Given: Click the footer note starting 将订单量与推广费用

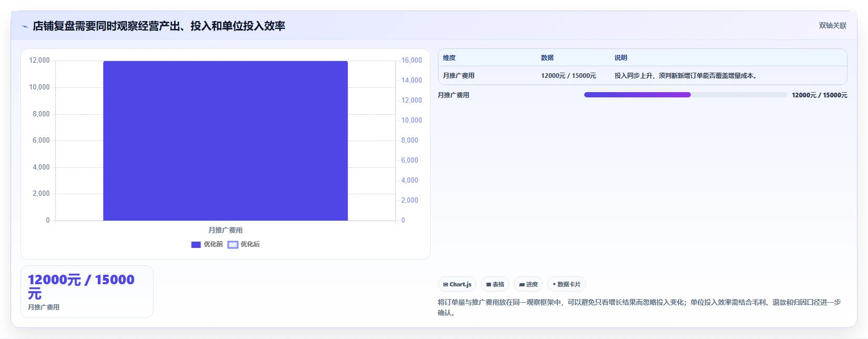Looking at the screenshot, I should pyautogui.click(x=639, y=307).
